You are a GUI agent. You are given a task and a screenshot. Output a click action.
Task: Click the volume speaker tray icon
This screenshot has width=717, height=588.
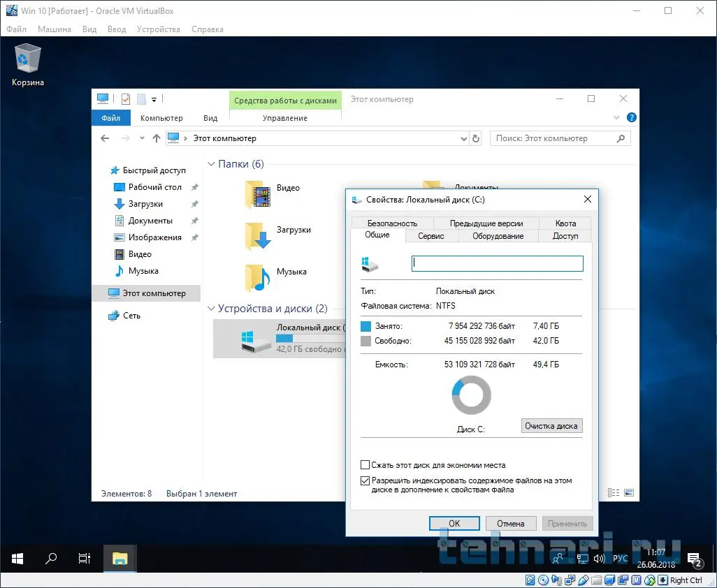[x=599, y=559]
